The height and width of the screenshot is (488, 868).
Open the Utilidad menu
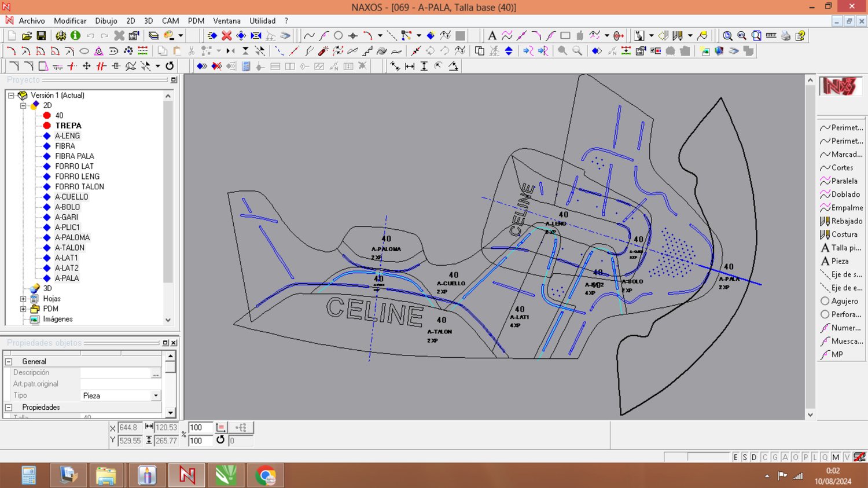(x=263, y=21)
